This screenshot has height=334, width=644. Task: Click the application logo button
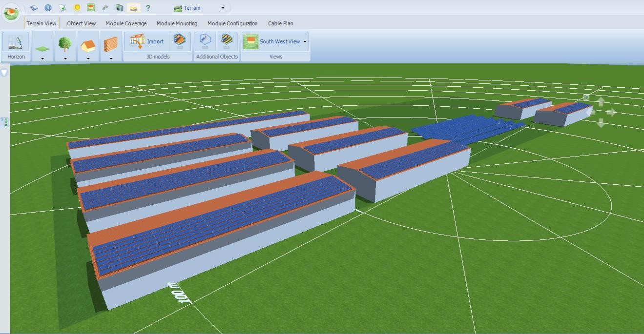pos(11,12)
